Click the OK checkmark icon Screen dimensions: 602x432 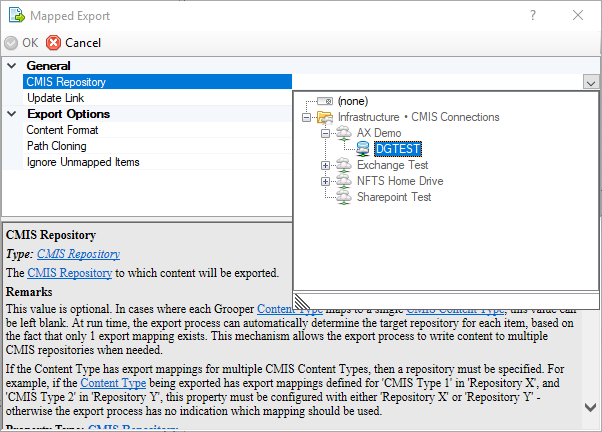click(x=11, y=43)
